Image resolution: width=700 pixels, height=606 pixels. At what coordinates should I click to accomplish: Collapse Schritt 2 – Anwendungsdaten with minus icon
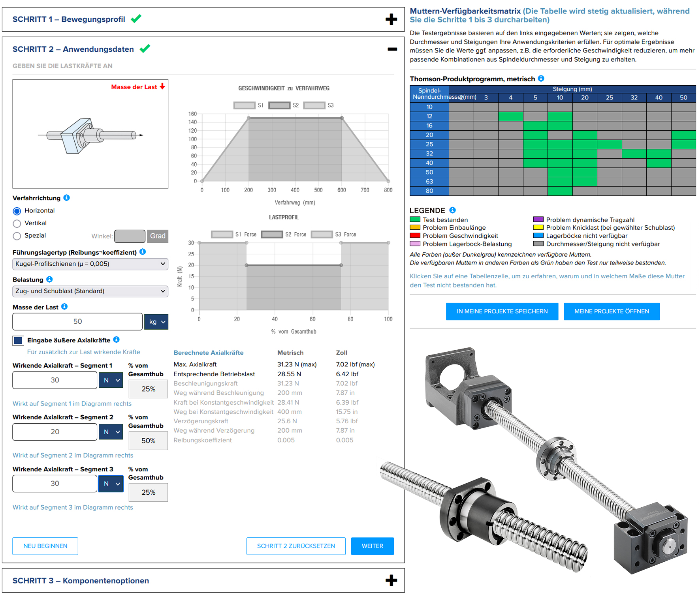392,49
